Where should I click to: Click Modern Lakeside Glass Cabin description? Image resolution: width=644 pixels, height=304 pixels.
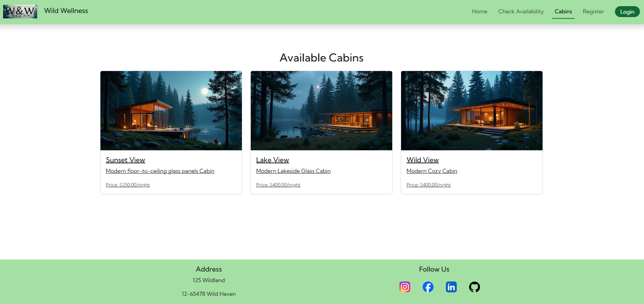tap(293, 171)
